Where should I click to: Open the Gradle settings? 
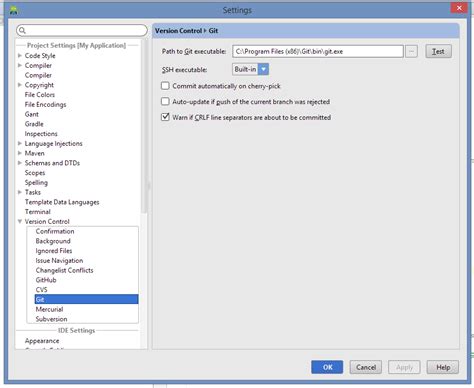click(34, 124)
